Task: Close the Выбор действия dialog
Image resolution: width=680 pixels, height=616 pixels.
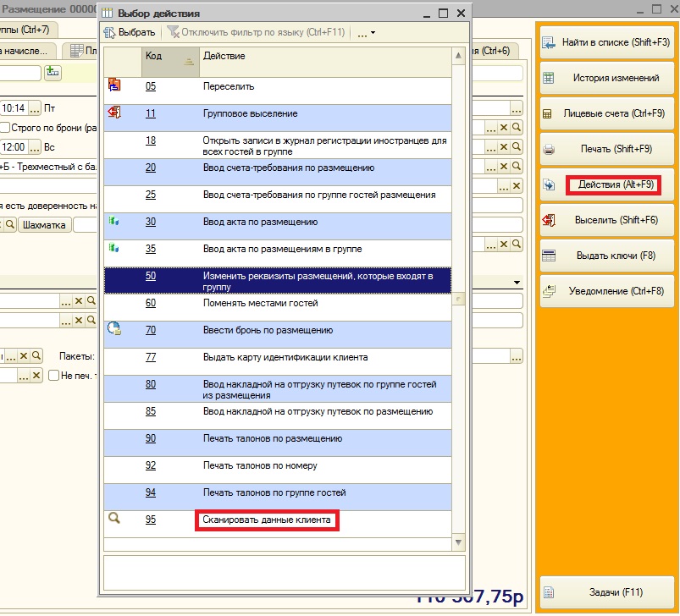Action: pyautogui.click(x=461, y=13)
